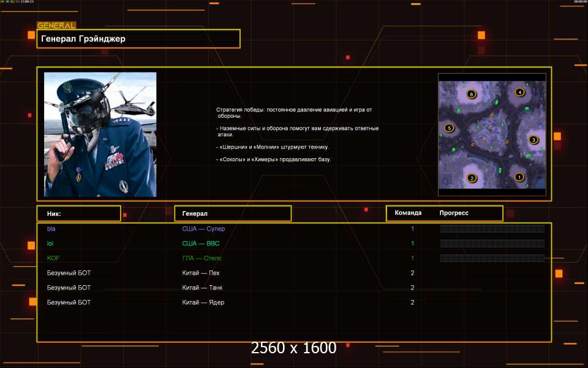This screenshot has width=588, height=368.
Task: Select start position 4 on the minimap
Action: tap(520, 93)
